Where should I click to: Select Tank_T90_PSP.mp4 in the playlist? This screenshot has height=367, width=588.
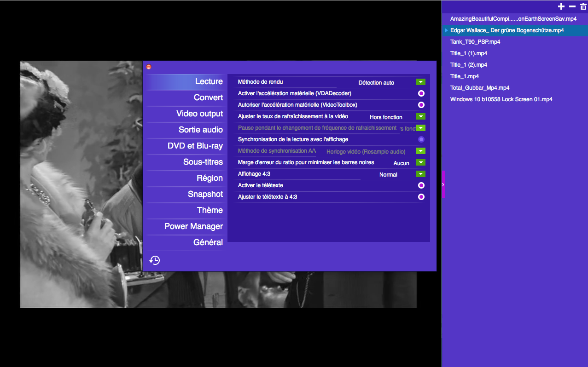[x=515, y=42]
